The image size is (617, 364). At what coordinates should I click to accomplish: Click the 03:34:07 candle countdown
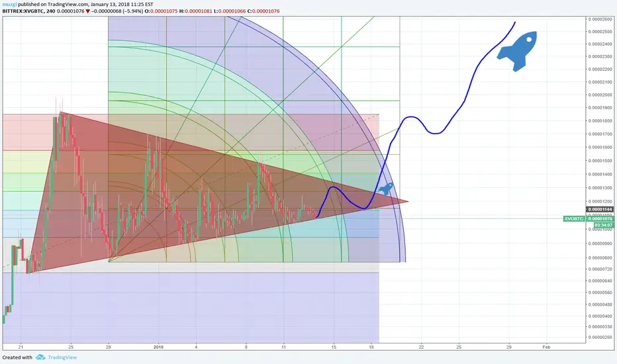(x=603, y=225)
